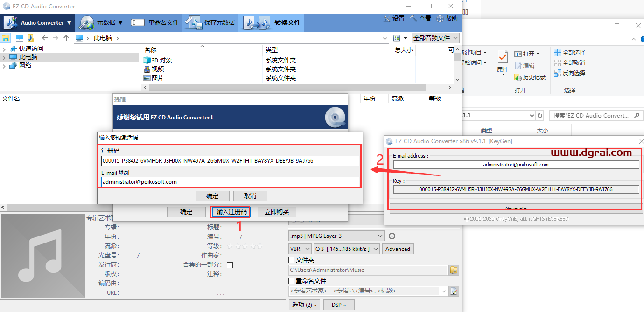Toggle the 合集的一部分 checkbox
The width and height of the screenshot is (644, 312).
pyautogui.click(x=230, y=265)
